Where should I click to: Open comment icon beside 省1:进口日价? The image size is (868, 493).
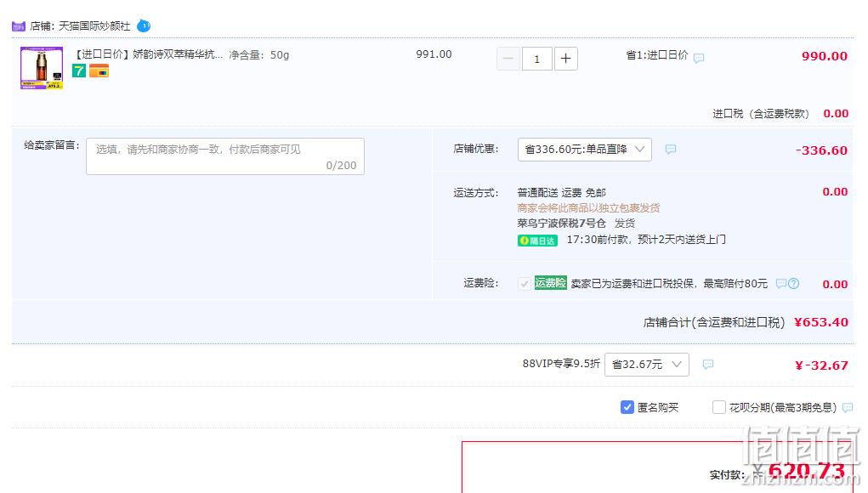pos(699,58)
